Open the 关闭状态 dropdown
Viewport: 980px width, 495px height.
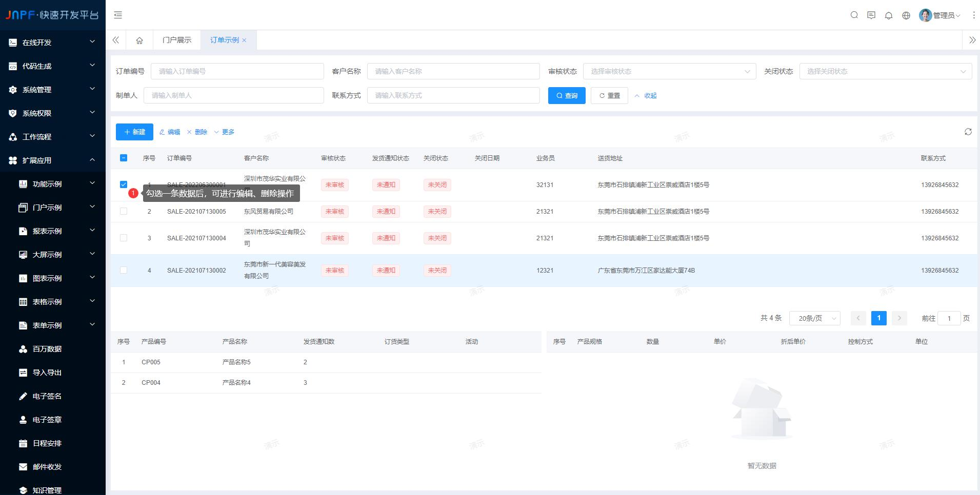click(x=886, y=71)
